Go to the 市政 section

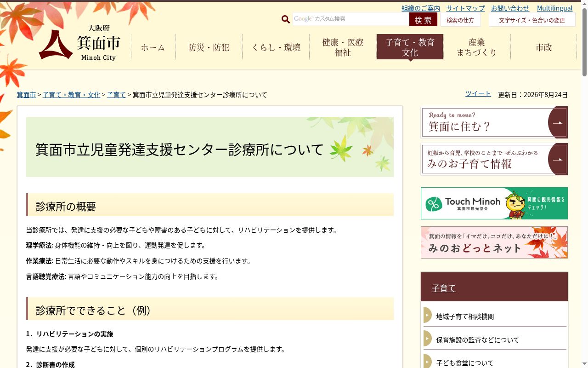[x=544, y=47]
